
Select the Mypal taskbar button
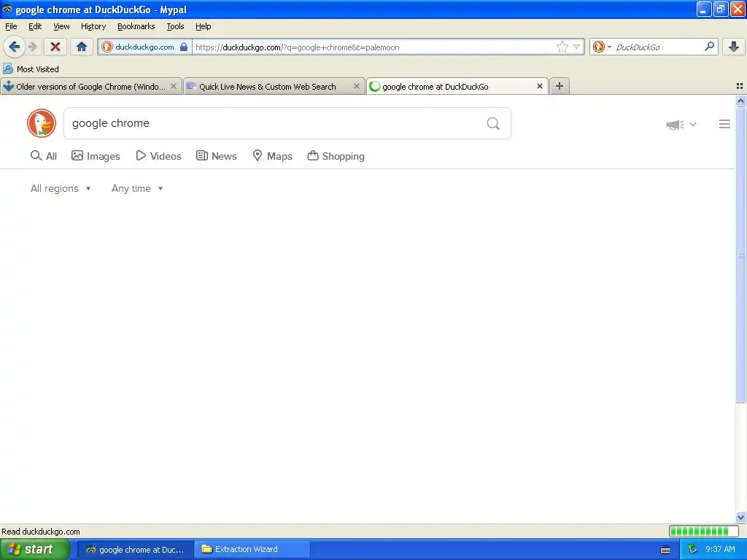[x=135, y=549]
